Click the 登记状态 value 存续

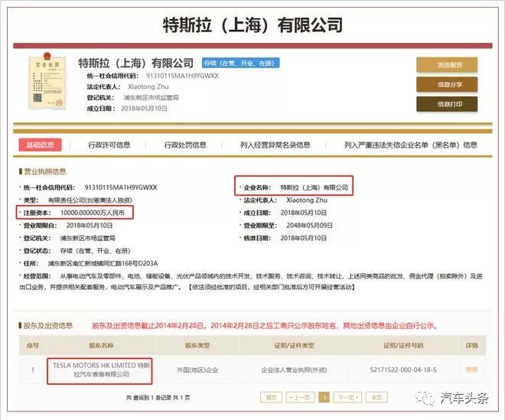pyautogui.click(x=96, y=251)
